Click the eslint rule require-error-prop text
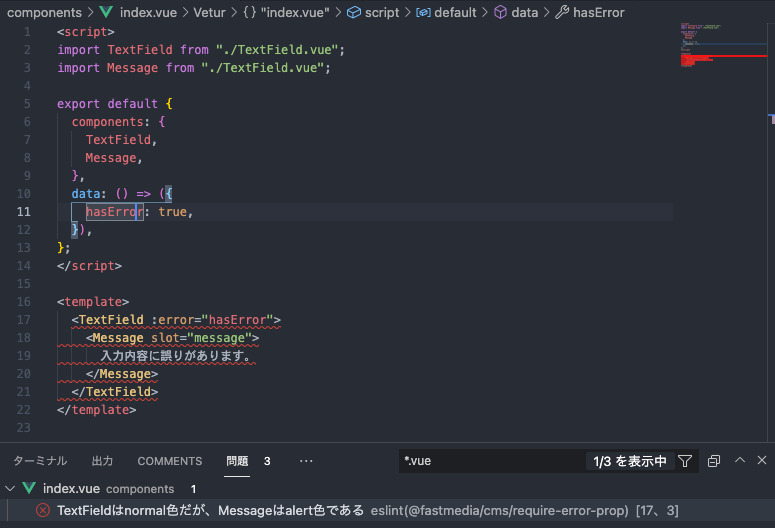Image resolution: width=775 pixels, height=528 pixels. [499, 510]
